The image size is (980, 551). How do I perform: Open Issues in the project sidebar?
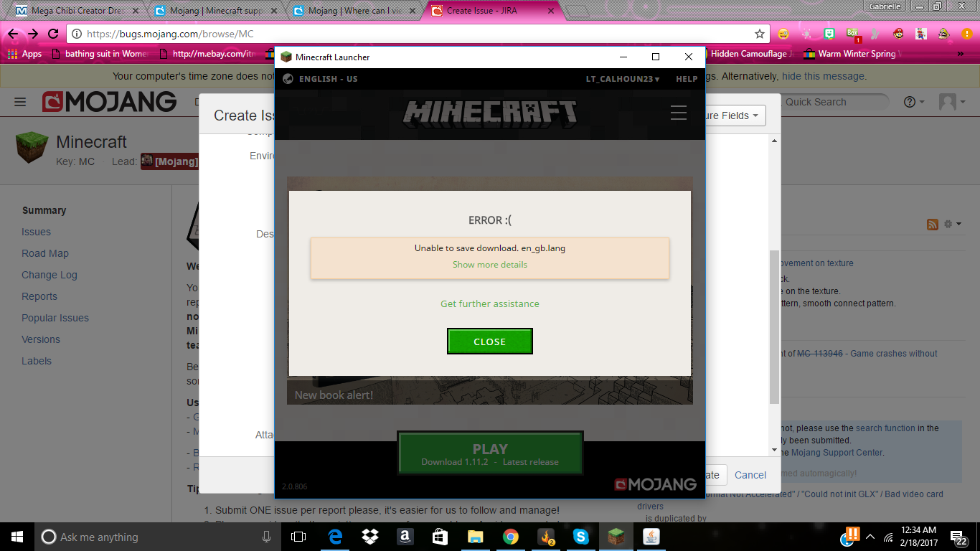36,232
